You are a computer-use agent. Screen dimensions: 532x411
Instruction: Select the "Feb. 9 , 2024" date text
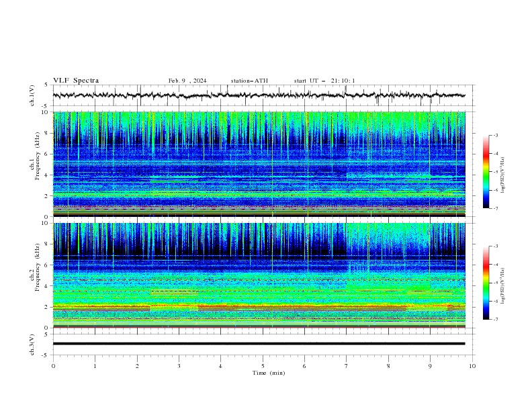pos(187,81)
